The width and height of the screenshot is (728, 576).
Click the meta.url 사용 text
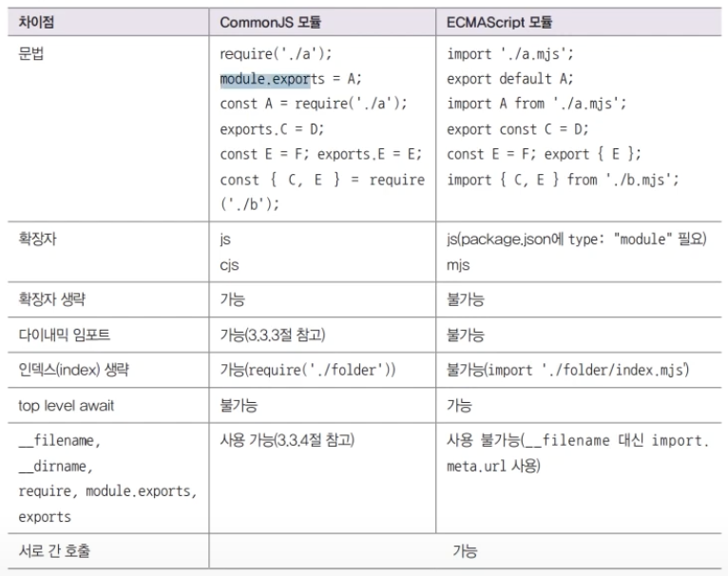tap(493, 466)
